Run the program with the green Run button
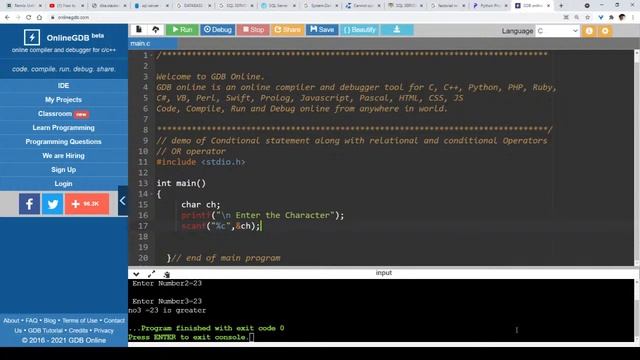Screen dimensions: 640x360 click(x=182, y=29)
